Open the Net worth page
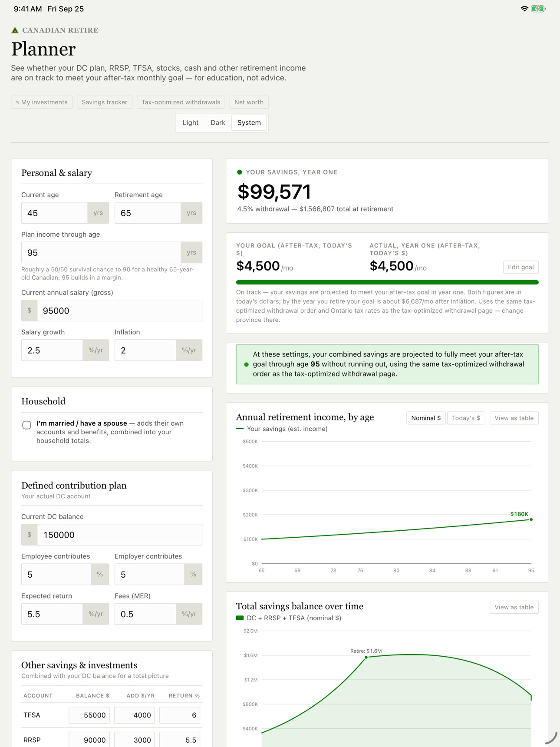Viewport: 560px width, 747px height. pyautogui.click(x=249, y=102)
